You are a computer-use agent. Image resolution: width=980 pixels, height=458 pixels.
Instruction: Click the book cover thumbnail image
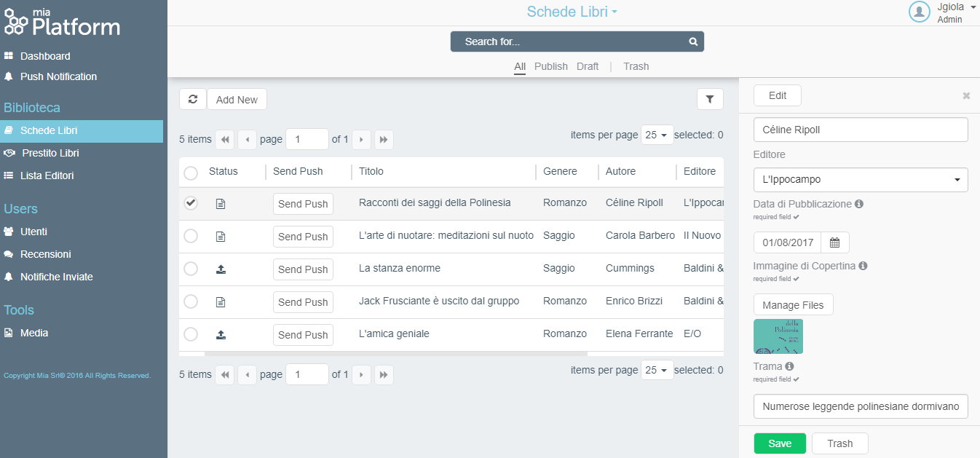click(x=778, y=336)
